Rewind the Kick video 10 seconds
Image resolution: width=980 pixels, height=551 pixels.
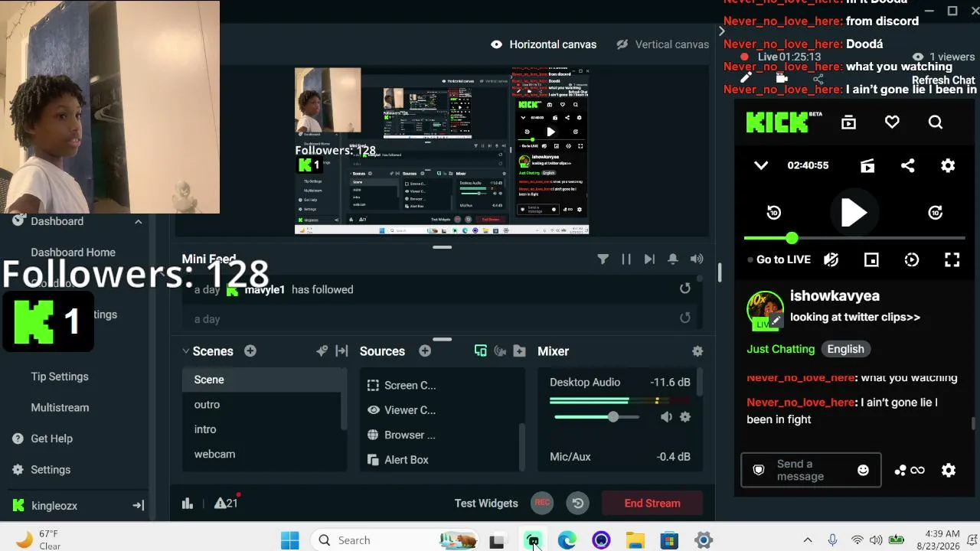(774, 213)
